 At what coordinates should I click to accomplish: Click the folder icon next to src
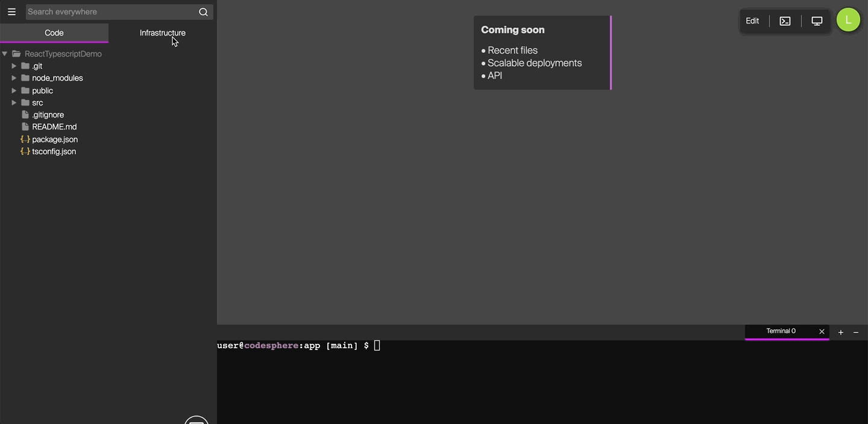25,102
